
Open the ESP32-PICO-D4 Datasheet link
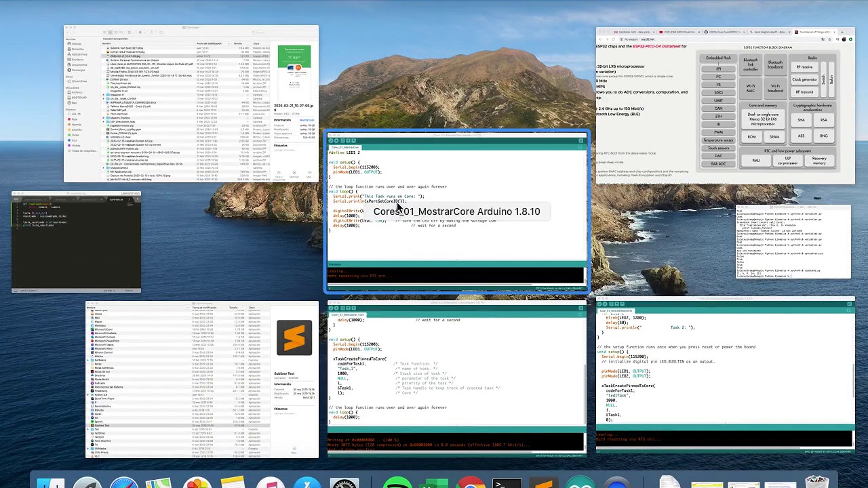click(x=658, y=46)
